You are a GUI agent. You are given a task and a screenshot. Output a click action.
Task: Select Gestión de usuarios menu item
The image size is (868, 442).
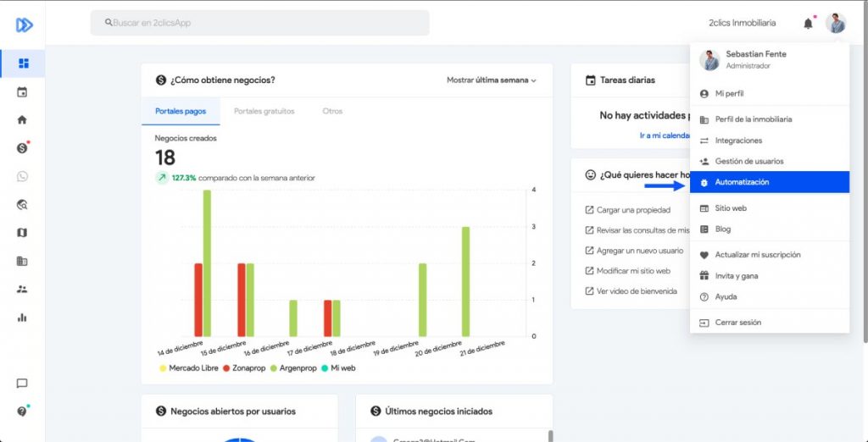pyautogui.click(x=770, y=162)
